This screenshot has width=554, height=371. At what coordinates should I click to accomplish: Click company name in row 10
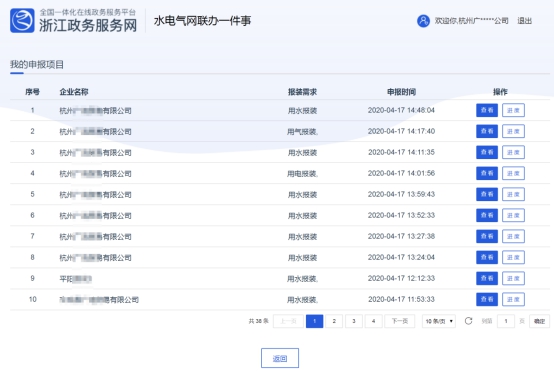click(99, 300)
